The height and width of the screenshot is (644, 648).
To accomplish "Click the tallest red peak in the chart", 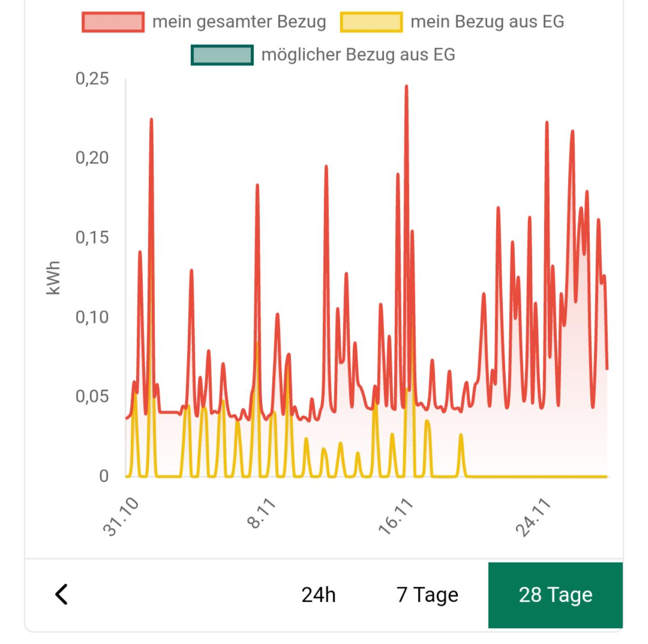I will tap(406, 87).
